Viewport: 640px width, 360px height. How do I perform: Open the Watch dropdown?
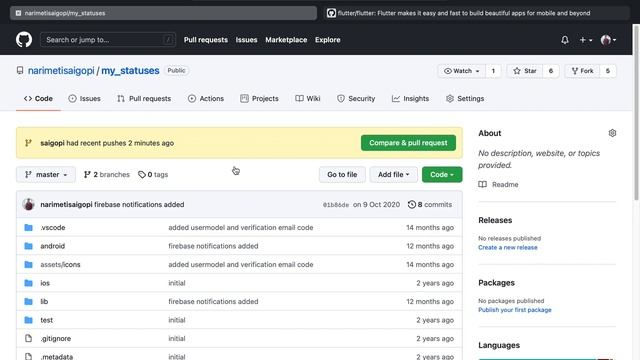tap(461, 71)
